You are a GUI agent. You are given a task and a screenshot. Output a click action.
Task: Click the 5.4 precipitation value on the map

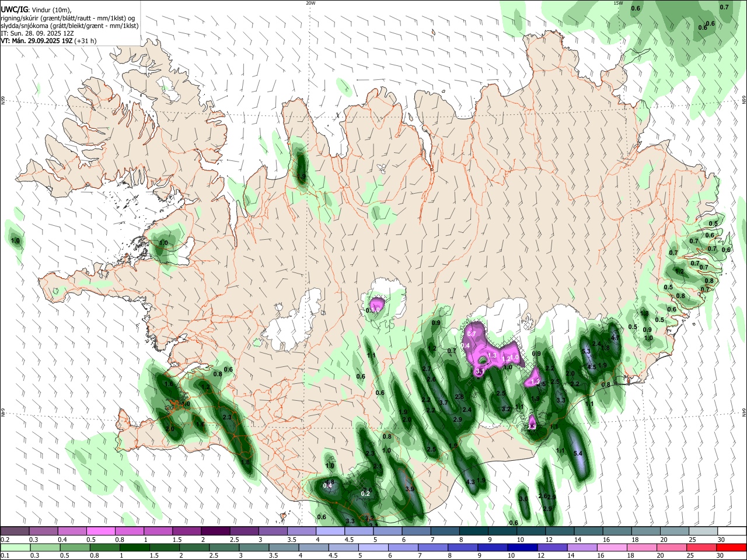pos(578,453)
